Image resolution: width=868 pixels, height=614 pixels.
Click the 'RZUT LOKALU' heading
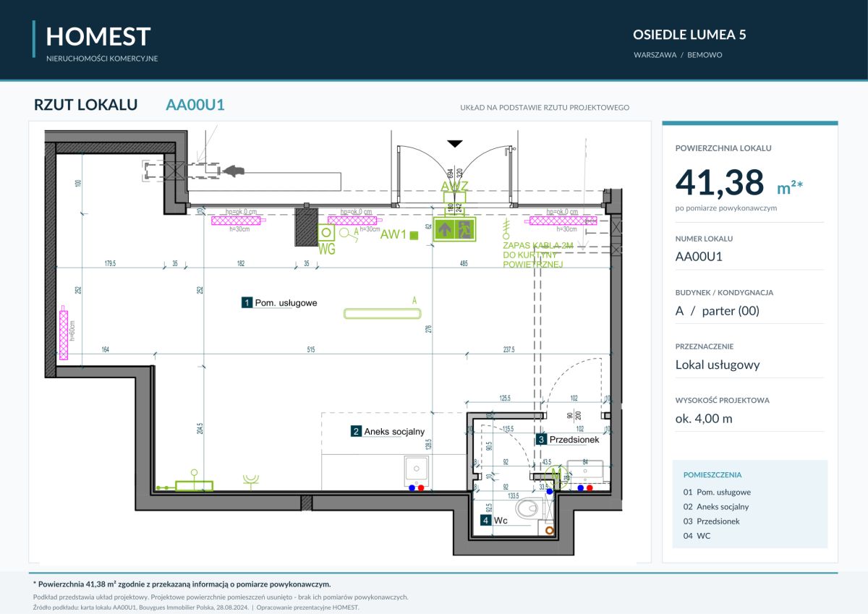click(x=85, y=104)
